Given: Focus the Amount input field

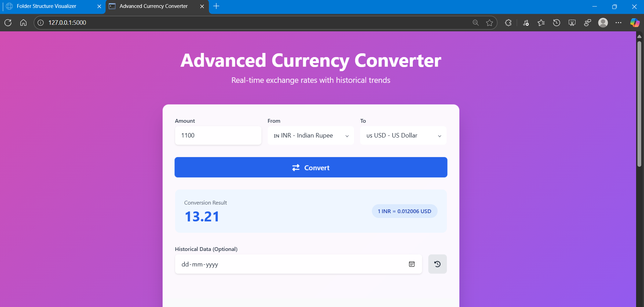Looking at the screenshot, I should click(x=218, y=135).
